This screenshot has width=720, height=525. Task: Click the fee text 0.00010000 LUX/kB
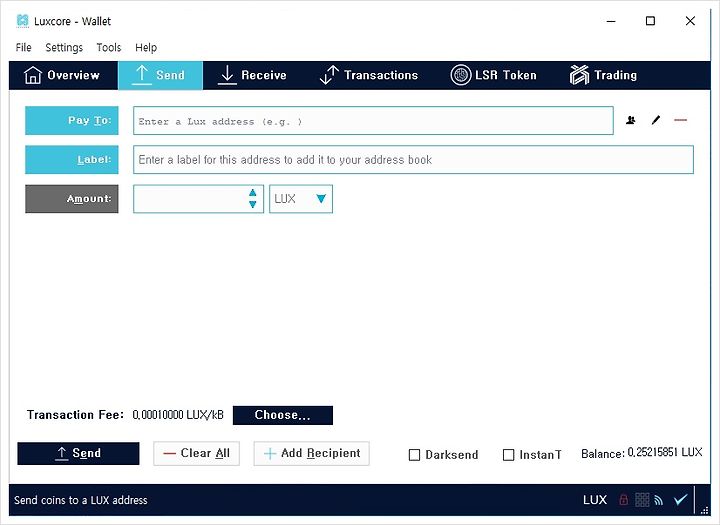[178, 415]
